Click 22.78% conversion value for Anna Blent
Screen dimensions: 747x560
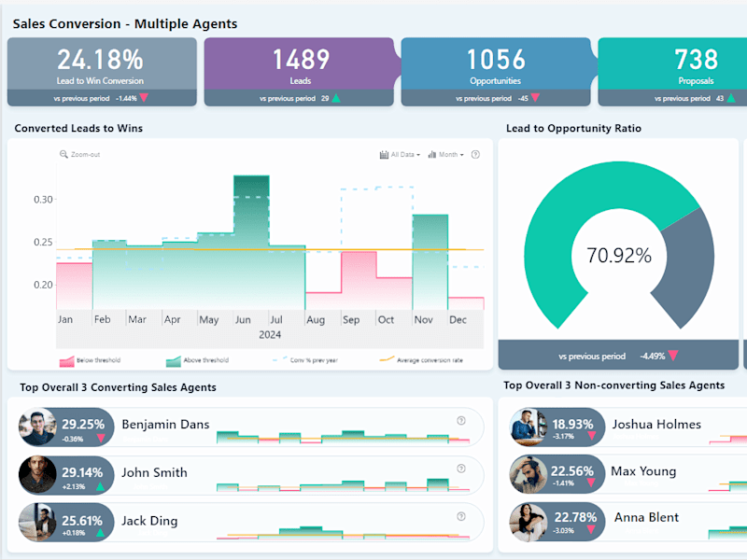(x=575, y=517)
